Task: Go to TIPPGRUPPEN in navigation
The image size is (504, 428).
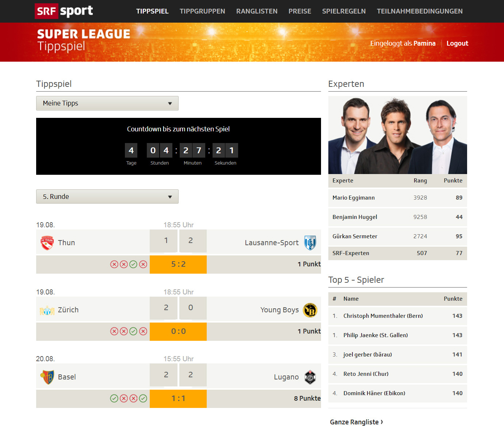Action: [x=202, y=11]
